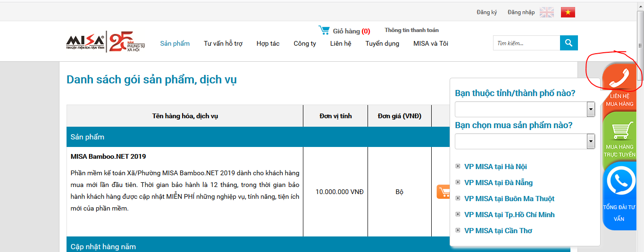Screen dimensions: 644x252
Task: Click the Bộ unit cell
Action: coord(400,192)
